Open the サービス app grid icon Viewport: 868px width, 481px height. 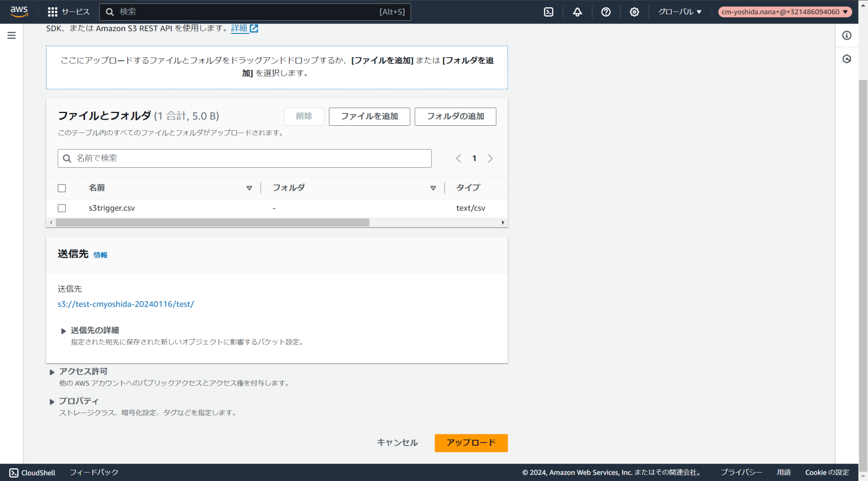click(x=53, y=11)
